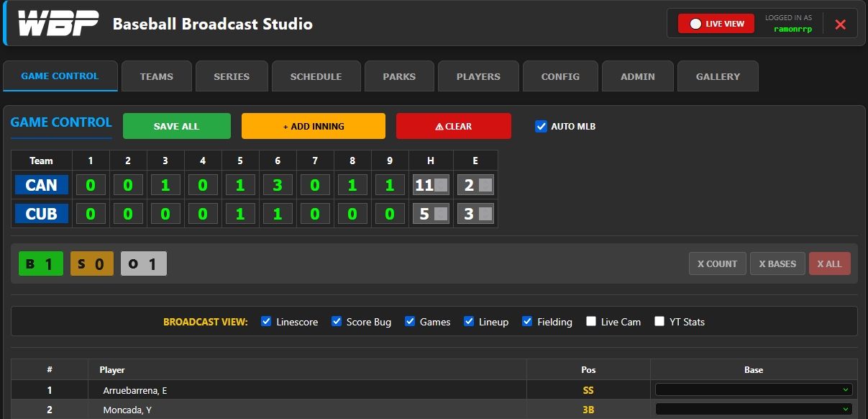Image resolution: width=868 pixels, height=419 pixels.
Task: Click the WBP logo in header
Action: [x=58, y=24]
